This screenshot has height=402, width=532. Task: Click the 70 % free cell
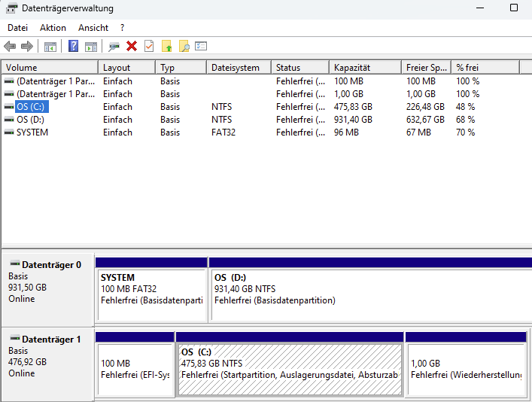465,132
